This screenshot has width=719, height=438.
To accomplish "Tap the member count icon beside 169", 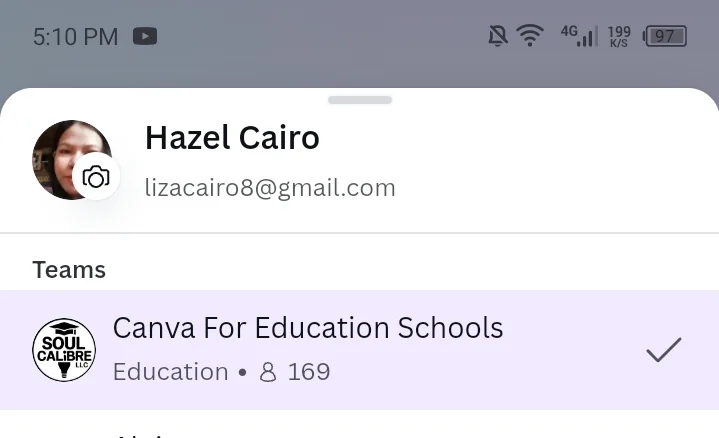I will (268, 371).
